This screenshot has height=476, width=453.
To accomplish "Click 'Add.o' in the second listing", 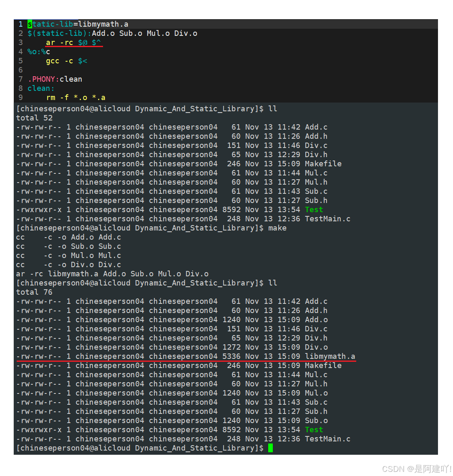I will tap(316, 320).
